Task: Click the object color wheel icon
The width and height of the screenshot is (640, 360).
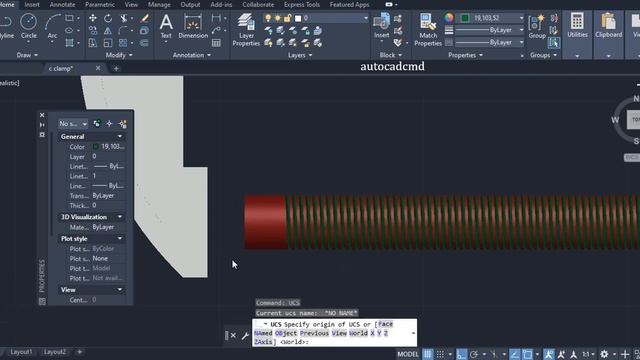Action: pos(449,18)
